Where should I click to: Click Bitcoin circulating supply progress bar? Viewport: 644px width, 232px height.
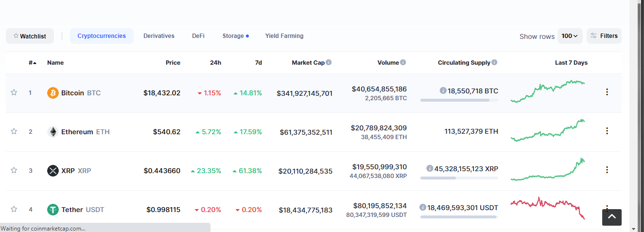[x=459, y=100]
